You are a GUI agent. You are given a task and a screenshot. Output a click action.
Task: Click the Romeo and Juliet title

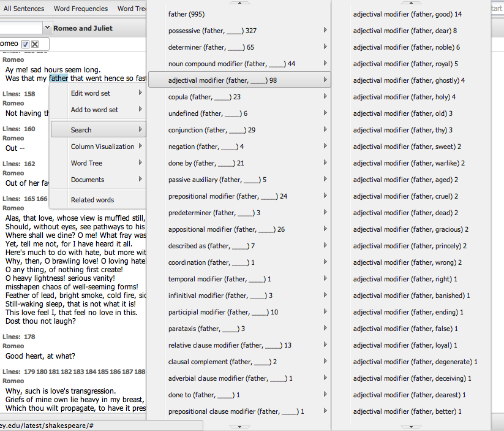click(83, 28)
